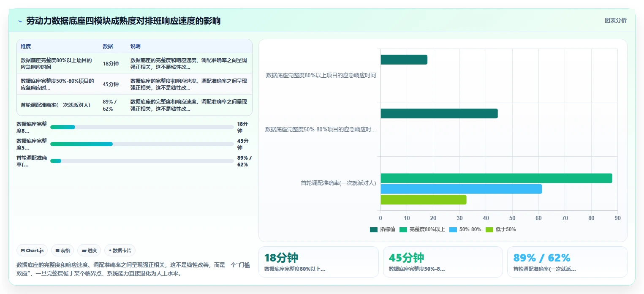
Task: Click the lightning icon beside the title
Action: point(20,21)
